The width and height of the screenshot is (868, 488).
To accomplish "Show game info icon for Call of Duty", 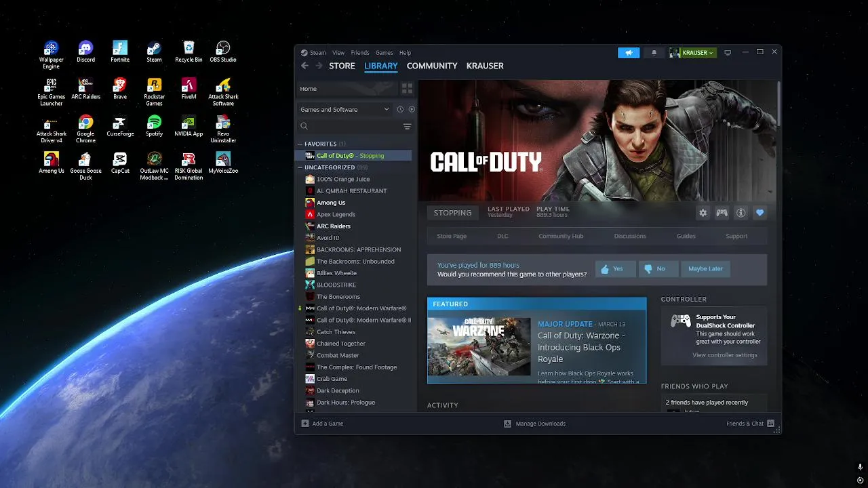I will 741,213.
